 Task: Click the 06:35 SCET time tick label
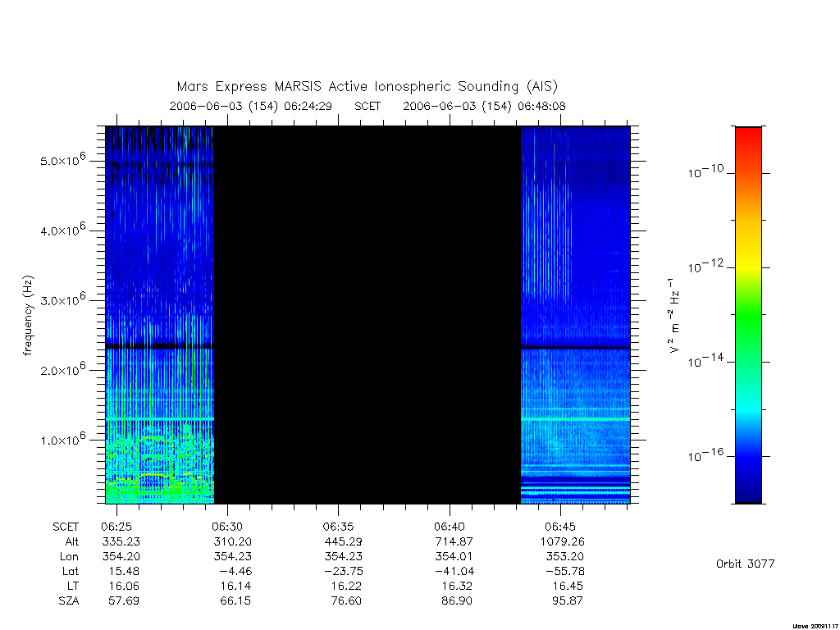[338, 527]
